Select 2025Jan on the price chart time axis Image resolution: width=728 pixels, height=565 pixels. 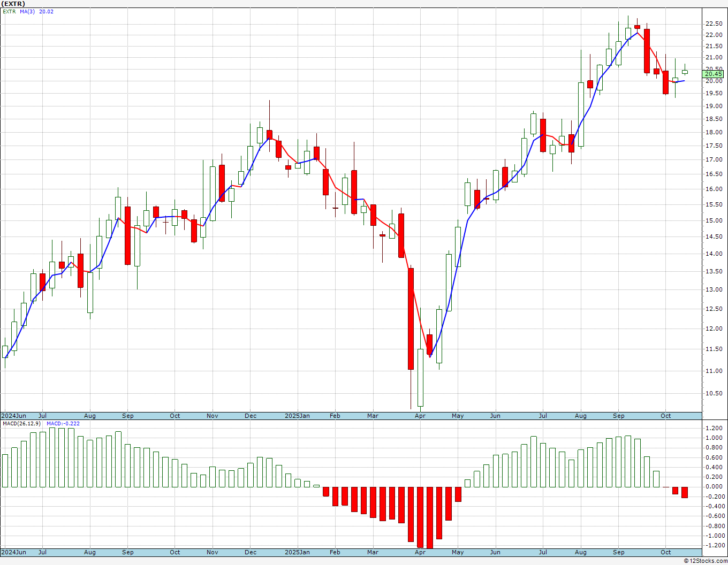click(297, 416)
